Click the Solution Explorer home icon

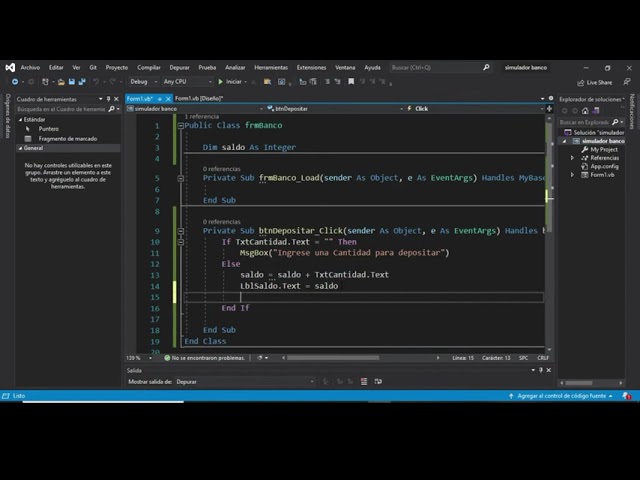pos(585,111)
